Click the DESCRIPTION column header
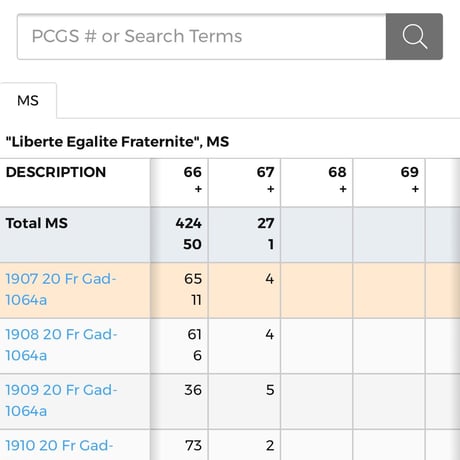 pyautogui.click(x=56, y=172)
